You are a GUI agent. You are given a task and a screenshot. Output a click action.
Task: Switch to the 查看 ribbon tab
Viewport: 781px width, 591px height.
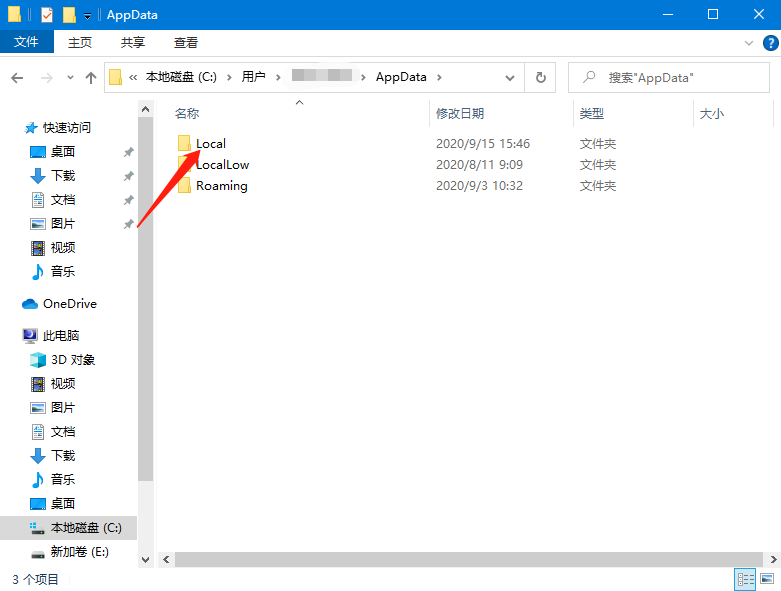(186, 42)
